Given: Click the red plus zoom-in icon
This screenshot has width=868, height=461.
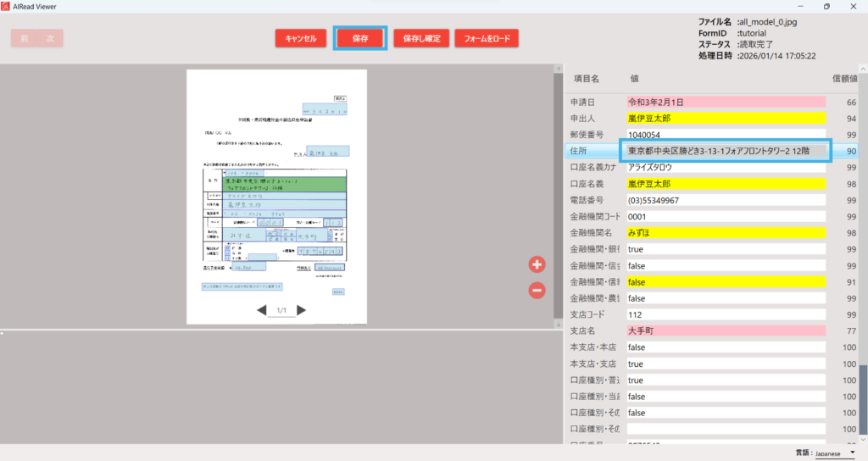Looking at the screenshot, I should tap(537, 264).
